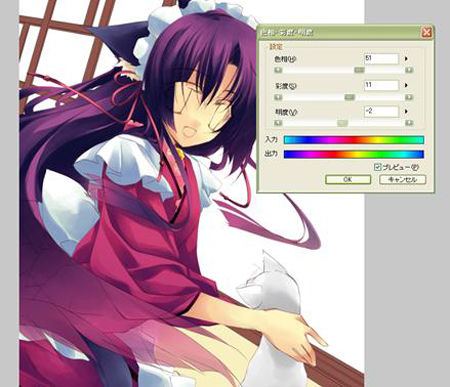The image size is (450, 387).
Task: Click the right arrow of the 彩度 slider
Action: click(409, 97)
